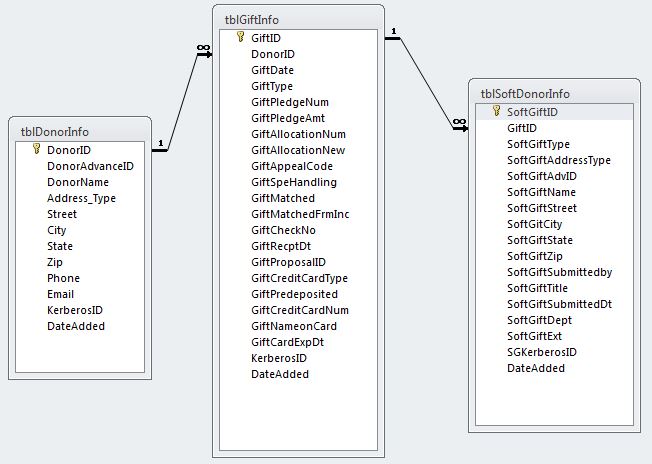Click the GiftDate field

(x=298, y=70)
